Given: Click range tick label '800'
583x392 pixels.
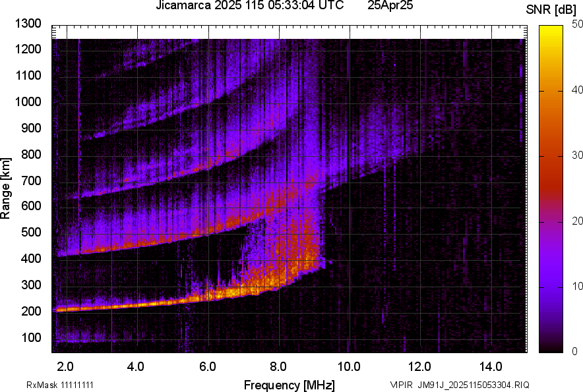Looking at the screenshot, I should (x=31, y=154).
